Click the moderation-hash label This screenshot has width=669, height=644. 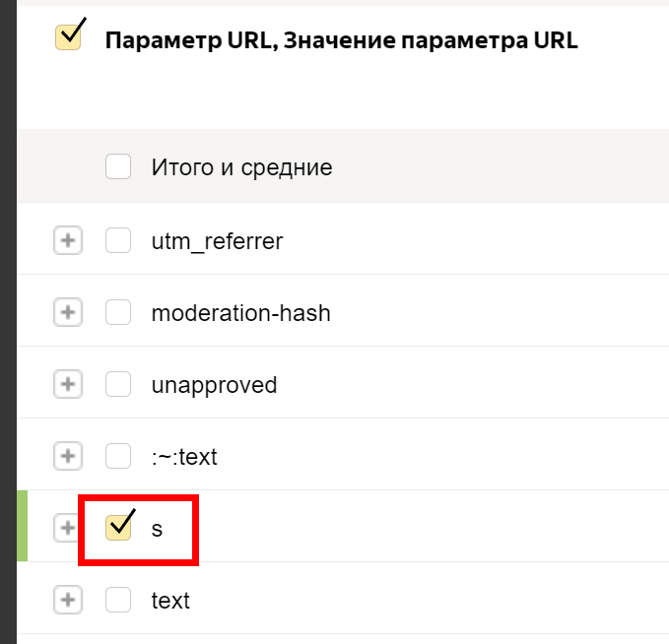point(240,313)
